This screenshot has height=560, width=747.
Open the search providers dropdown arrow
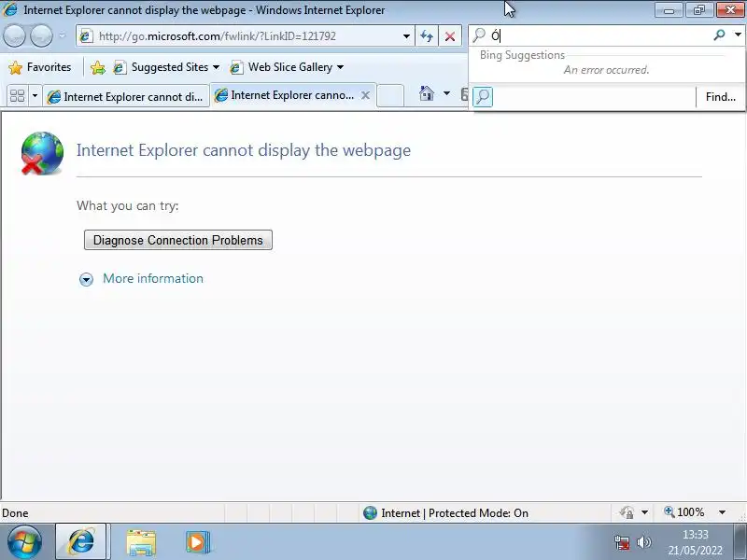coord(738,35)
